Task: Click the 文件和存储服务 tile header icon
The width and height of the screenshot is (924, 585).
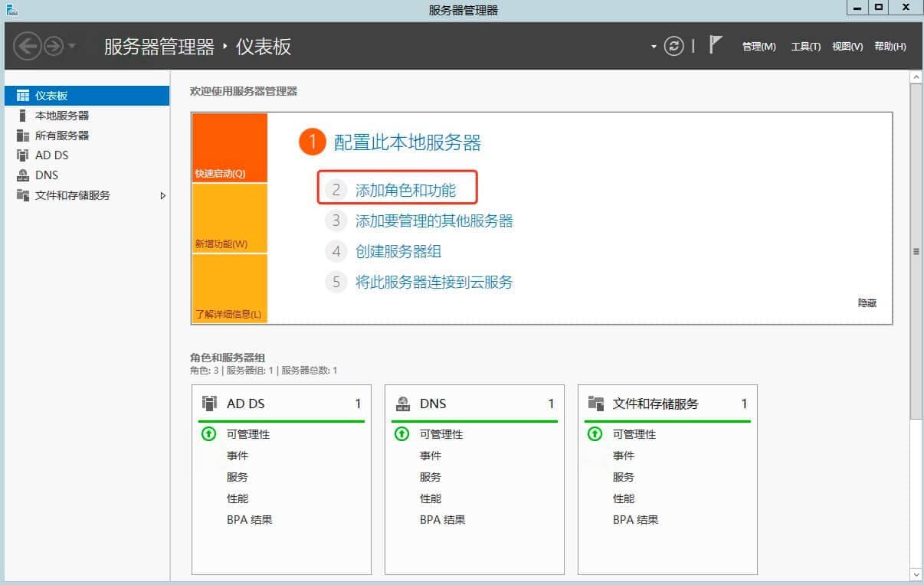Action: click(x=595, y=404)
